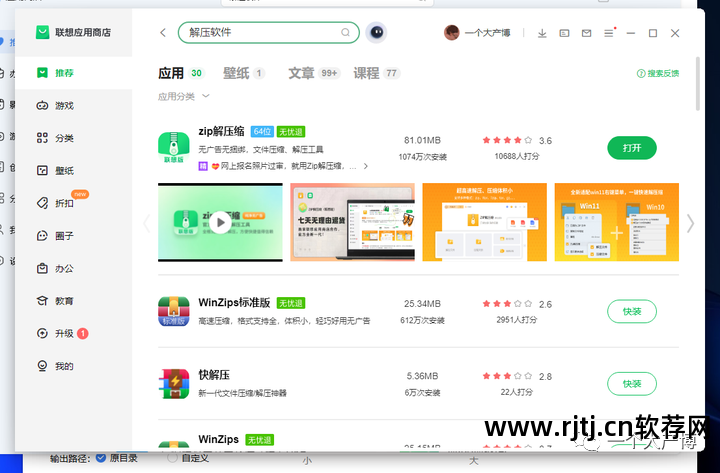Click the Lenovo App Store logo icon
This screenshot has width=720, height=473.
tap(43, 32)
